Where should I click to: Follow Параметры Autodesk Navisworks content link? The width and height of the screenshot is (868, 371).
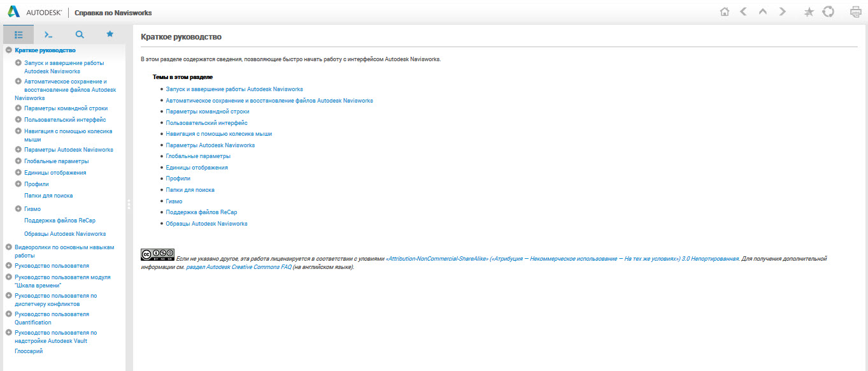coord(210,145)
